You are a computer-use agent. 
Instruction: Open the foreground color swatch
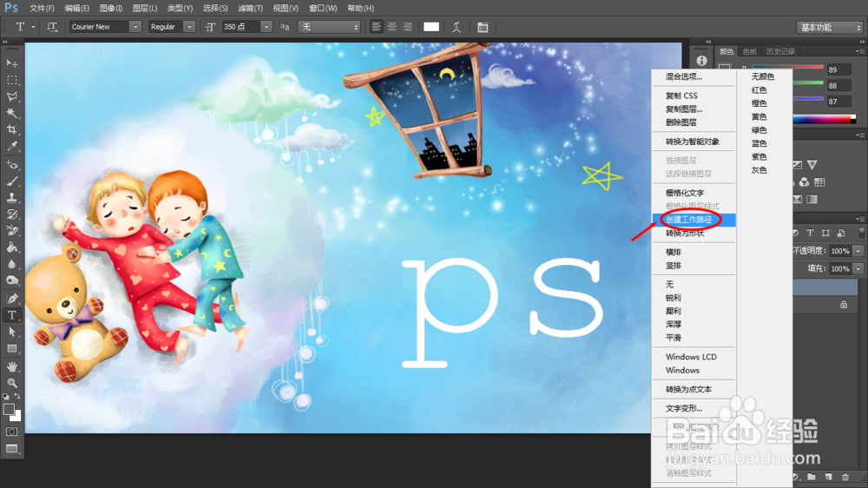pyautogui.click(x=8, y=409)
